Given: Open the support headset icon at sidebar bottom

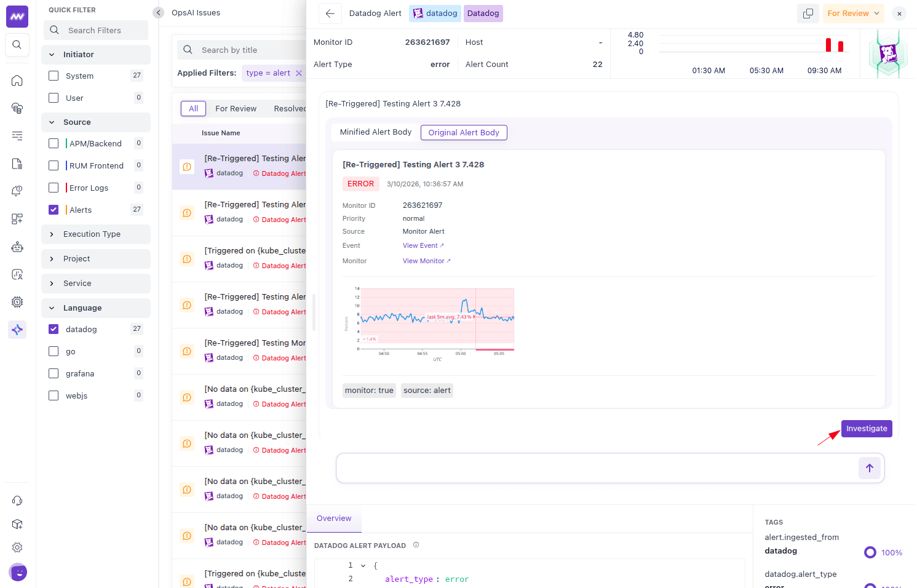Looking at the screenshot, I should 17,500.
